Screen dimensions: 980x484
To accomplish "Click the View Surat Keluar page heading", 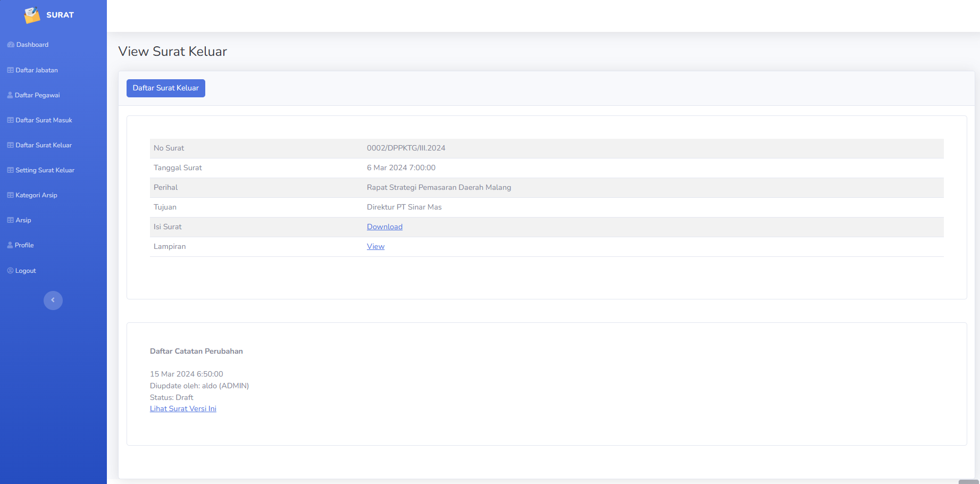I will coord(173,52).
